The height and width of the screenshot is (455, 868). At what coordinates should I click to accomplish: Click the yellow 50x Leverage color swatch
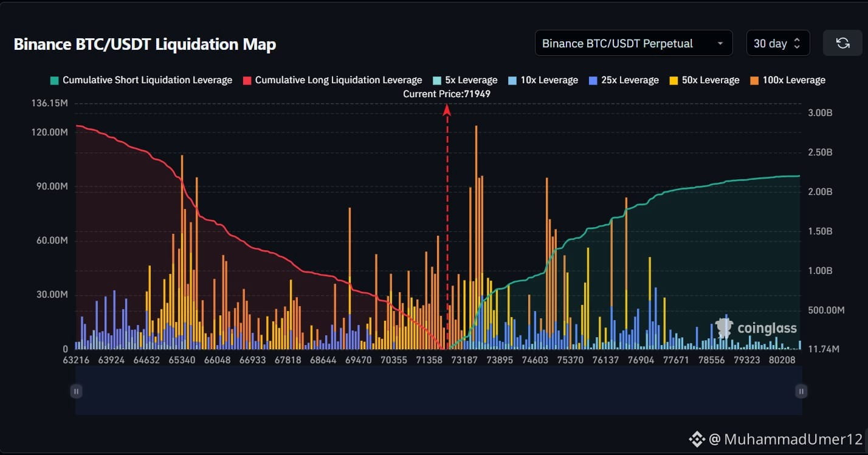coord(673,80)
